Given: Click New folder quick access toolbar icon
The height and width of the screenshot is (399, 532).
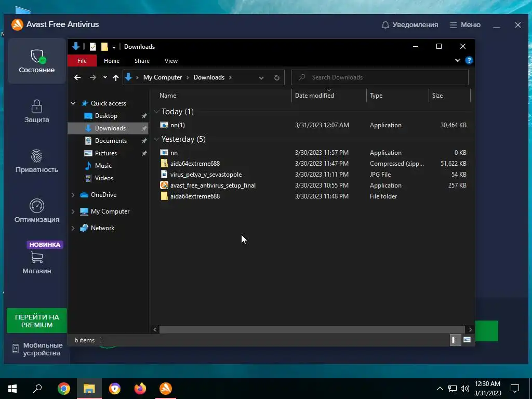Looking at the screenshot, I should (x=104, y=46).
